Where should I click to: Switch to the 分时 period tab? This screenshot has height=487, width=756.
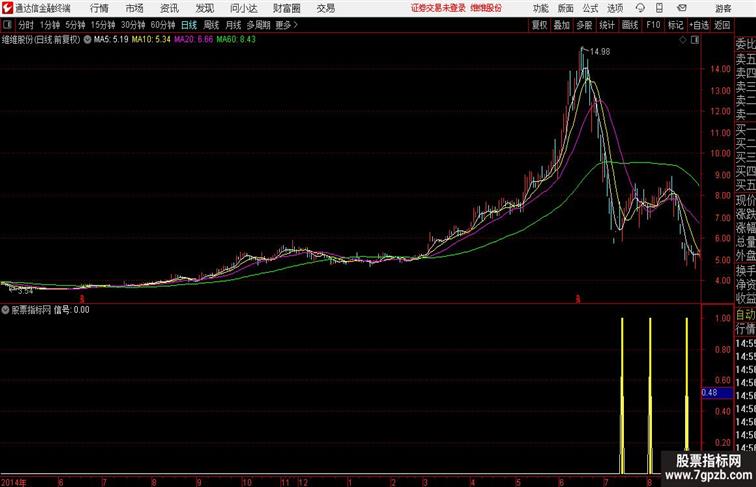coord(26,25)
